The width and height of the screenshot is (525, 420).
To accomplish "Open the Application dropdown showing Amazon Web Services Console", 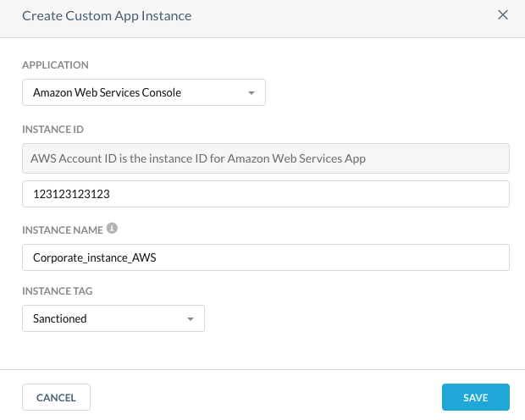I will click(144, 92).
